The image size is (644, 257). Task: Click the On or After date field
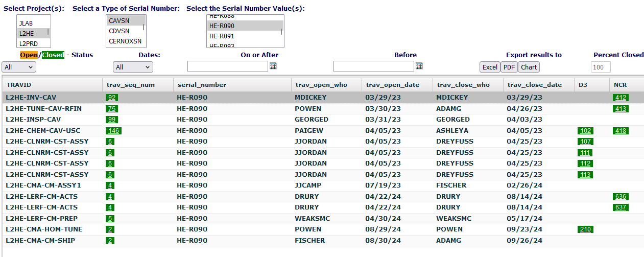(228, 66)
